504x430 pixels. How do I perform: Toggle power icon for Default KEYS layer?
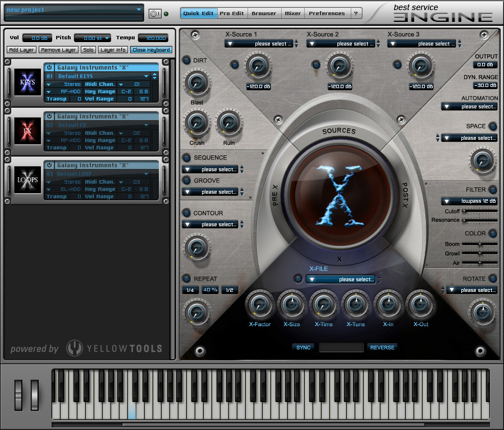tap(49, 67)
